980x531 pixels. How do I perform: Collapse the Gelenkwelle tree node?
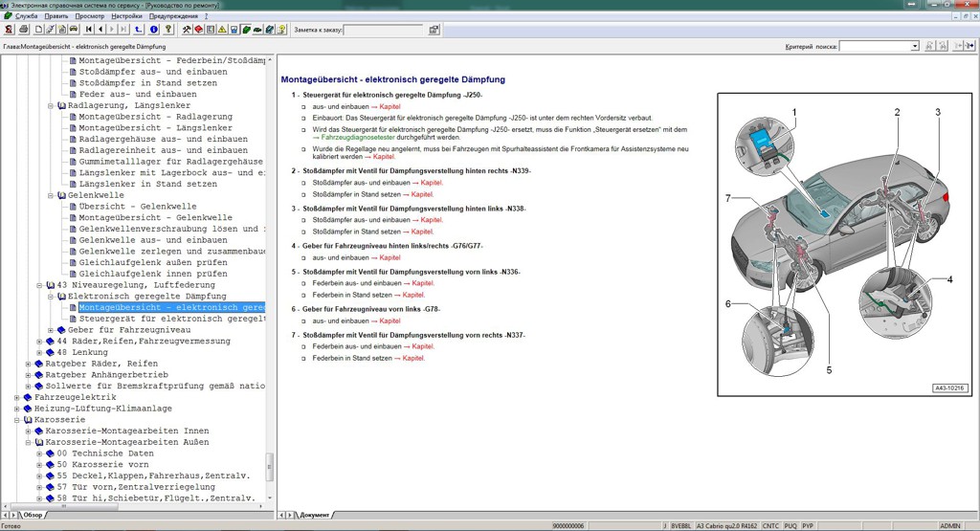(x=51, y=195)
